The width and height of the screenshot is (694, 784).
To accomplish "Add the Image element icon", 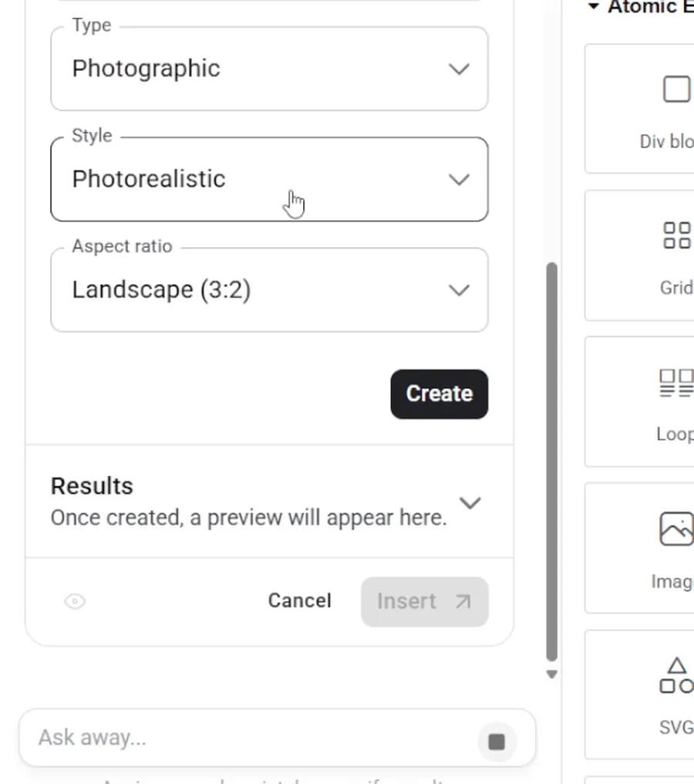I will click(x=677, y=529).
